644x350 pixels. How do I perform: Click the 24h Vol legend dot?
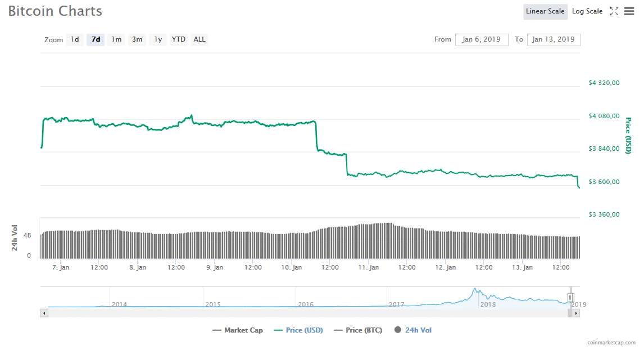[397, 329]
